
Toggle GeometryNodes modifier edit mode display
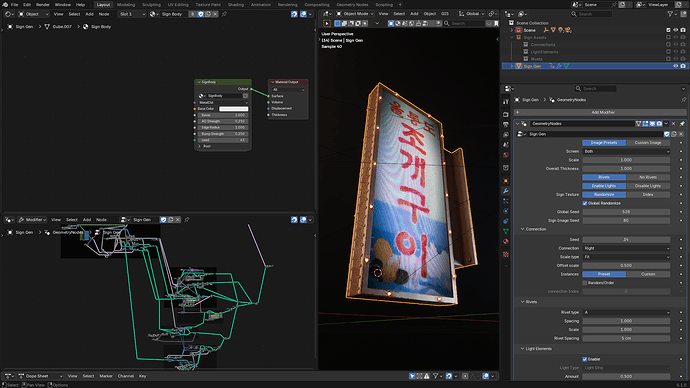[645, 124]
